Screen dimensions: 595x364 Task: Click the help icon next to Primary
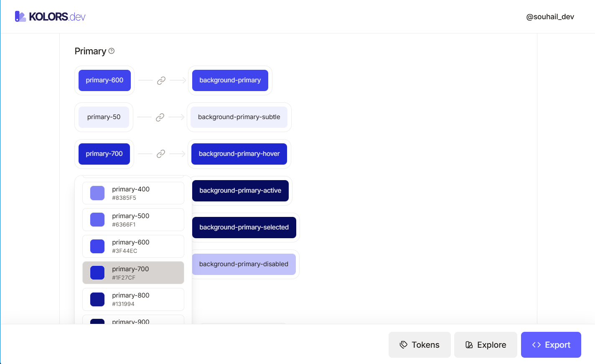pyautogui.click(x=112, y=51)
